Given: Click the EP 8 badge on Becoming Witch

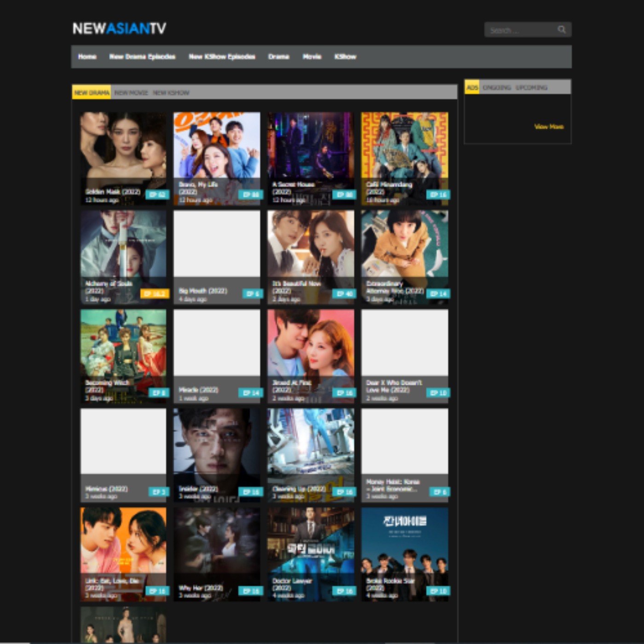Looking at the screenshot, I should click(x=159, y=392).
